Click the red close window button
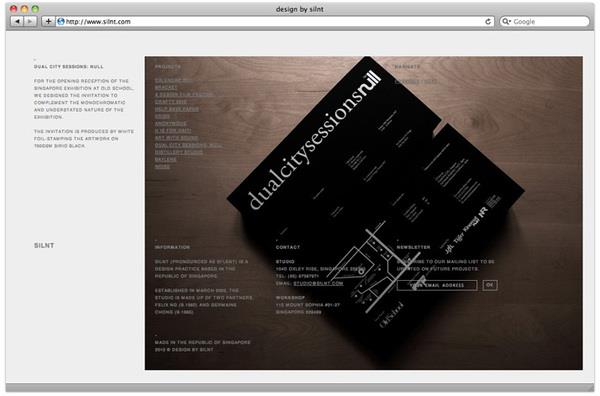Image resolution: width=600 pixels, height=396 pixels. pyautogui.click(x=13, y=8)
